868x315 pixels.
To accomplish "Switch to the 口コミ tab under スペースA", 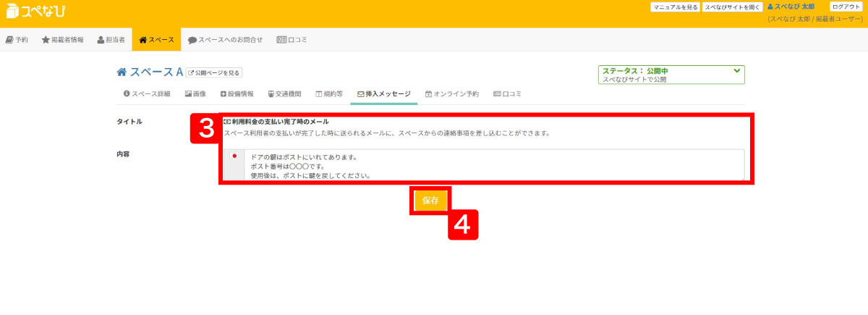I will pos(507,94).
